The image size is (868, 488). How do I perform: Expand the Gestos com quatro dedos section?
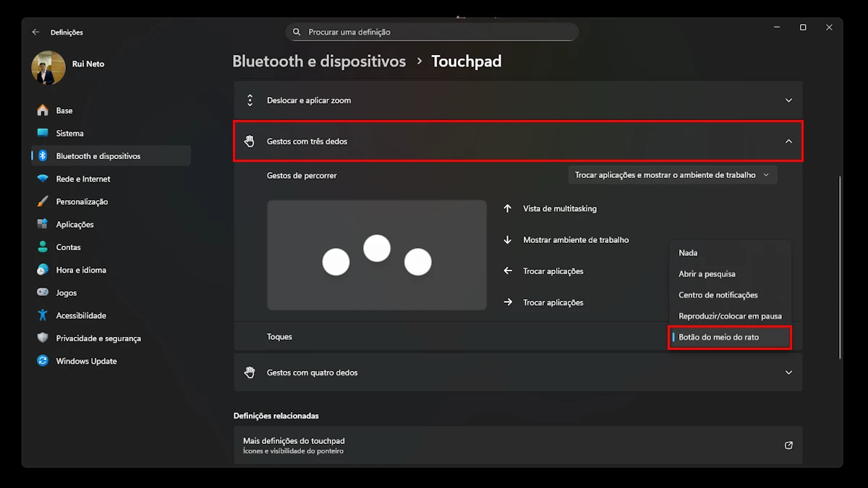[x=788, y=372]
